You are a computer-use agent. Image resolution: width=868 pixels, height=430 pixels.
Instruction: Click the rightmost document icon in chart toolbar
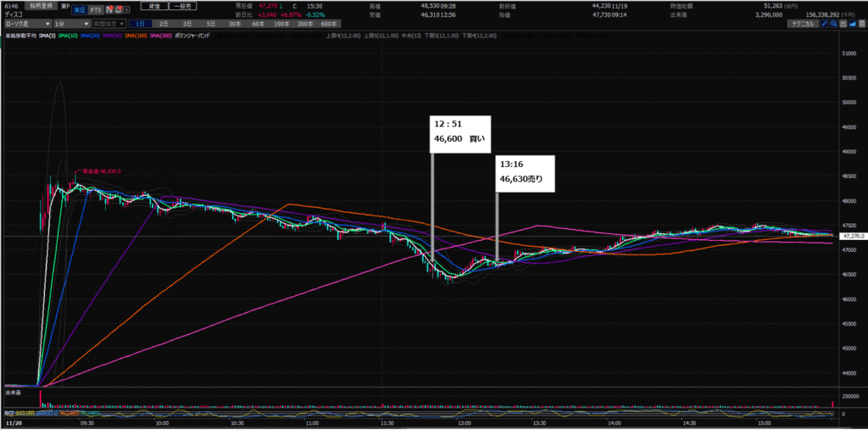pyautogui.click(x=862, y=25)
